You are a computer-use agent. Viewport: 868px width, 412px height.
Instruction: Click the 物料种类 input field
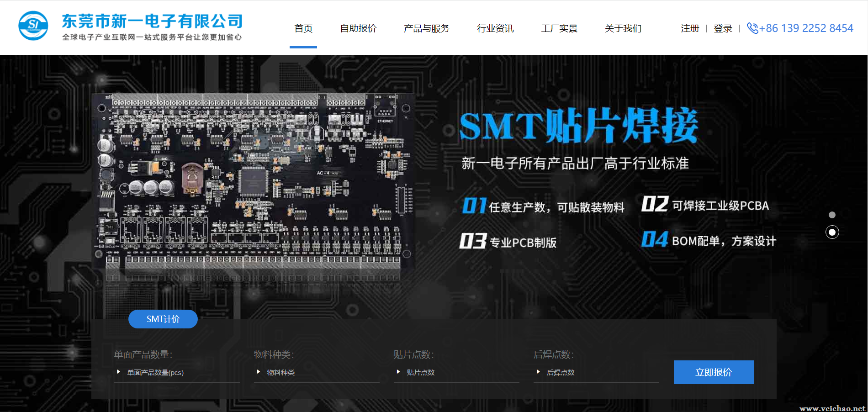[317, 373]
